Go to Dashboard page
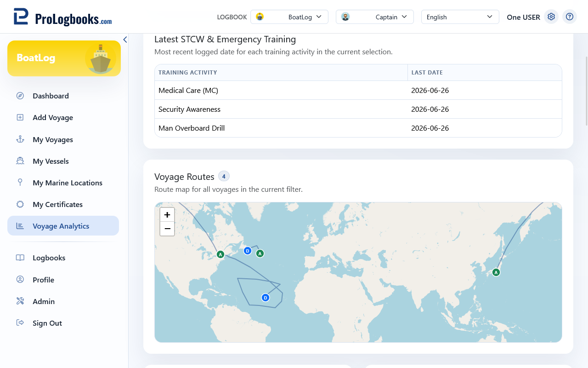The image size is (588, 368). pos(63,96)
